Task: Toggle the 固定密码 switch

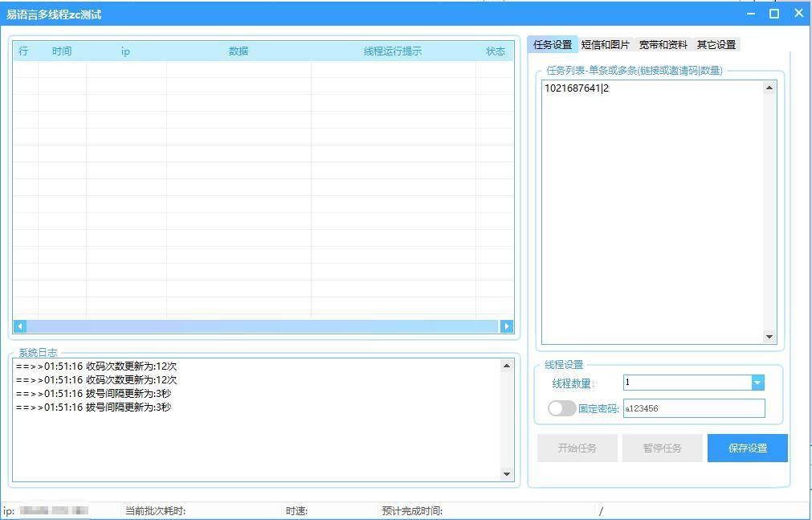Action: [x=561, y=408]
